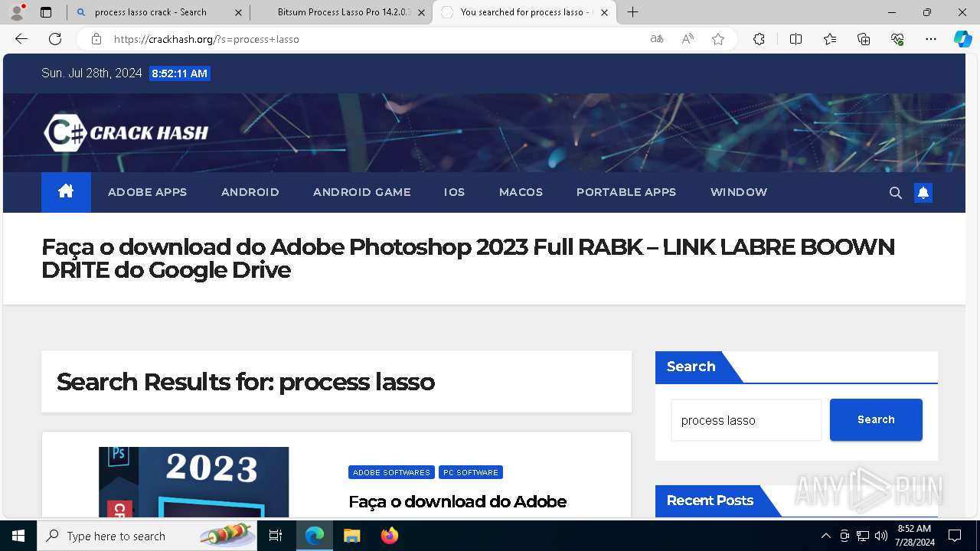This screenshot has width=980, height=551.
Task: Refresh the page
Action: coord(55,39)
